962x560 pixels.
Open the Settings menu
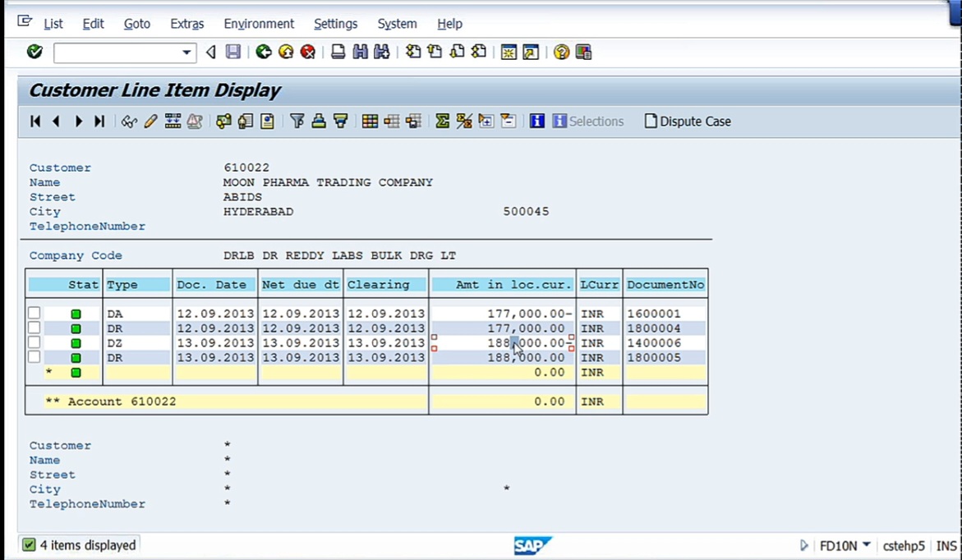336,24
